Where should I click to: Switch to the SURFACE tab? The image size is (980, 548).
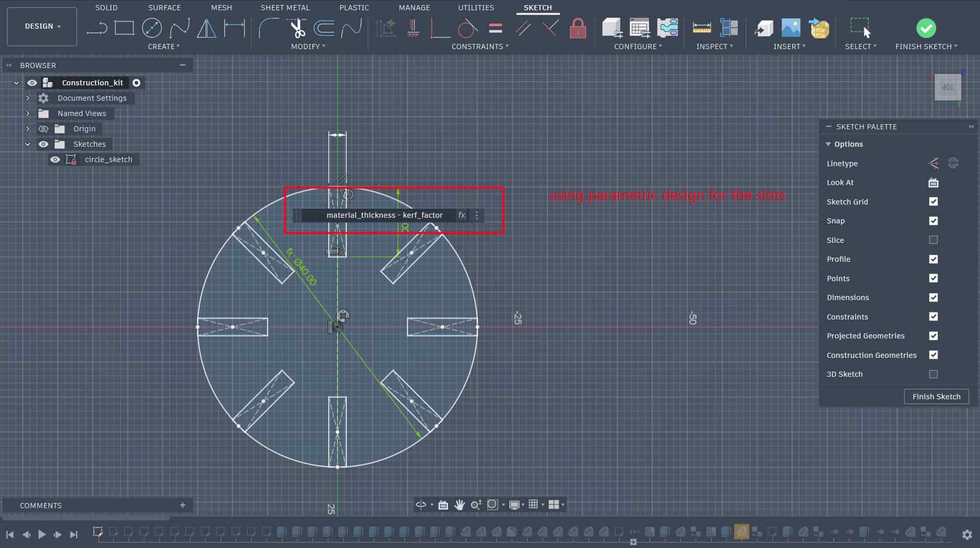(x=165, y=8)
